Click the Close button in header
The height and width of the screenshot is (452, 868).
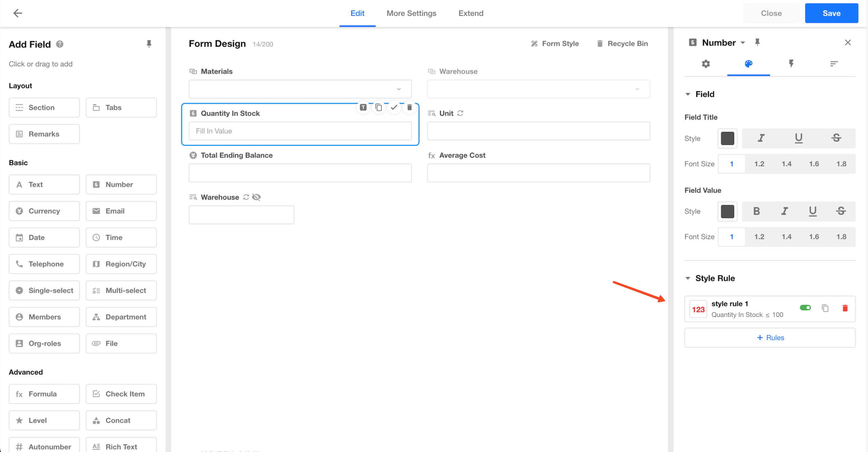point(771,13)
